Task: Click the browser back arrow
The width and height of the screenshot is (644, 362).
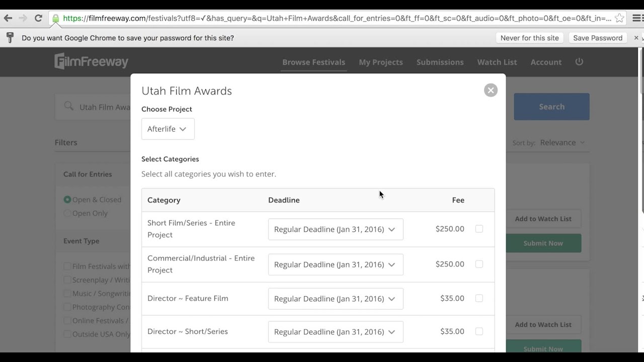Action: point(8,18)
